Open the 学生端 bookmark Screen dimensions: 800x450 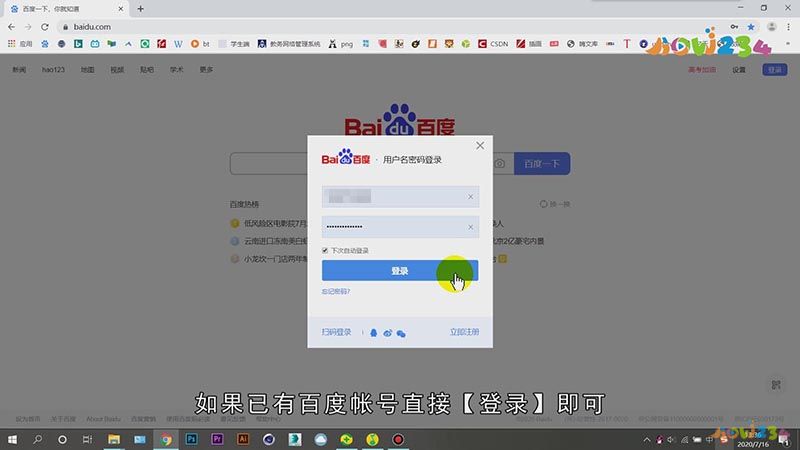pos(234,44)
